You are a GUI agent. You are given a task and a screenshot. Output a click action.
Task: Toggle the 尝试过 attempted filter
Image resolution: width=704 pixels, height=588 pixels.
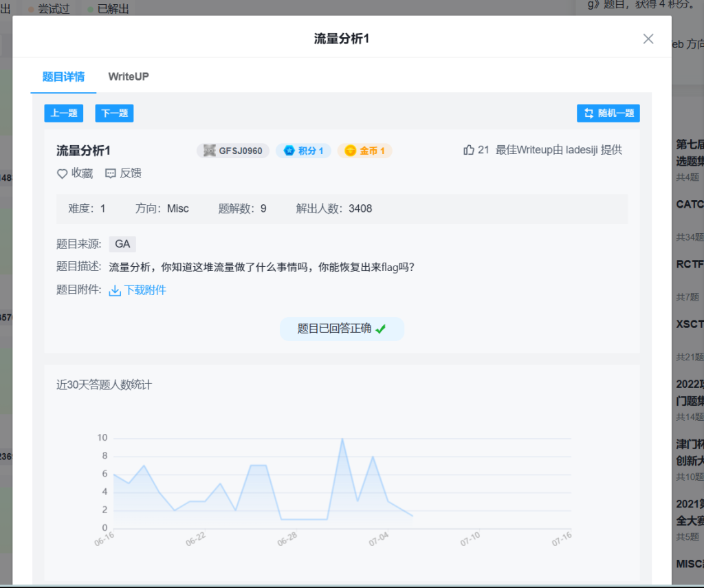[48, 9]
